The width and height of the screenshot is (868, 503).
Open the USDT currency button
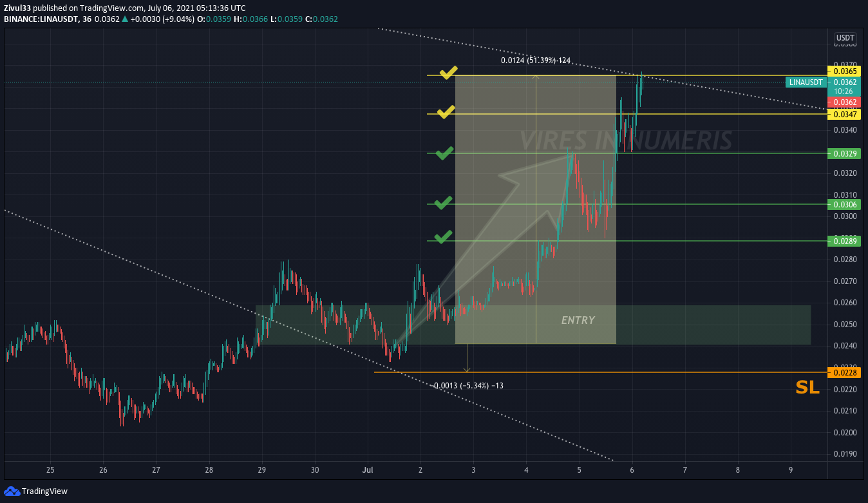pos(845,38)
